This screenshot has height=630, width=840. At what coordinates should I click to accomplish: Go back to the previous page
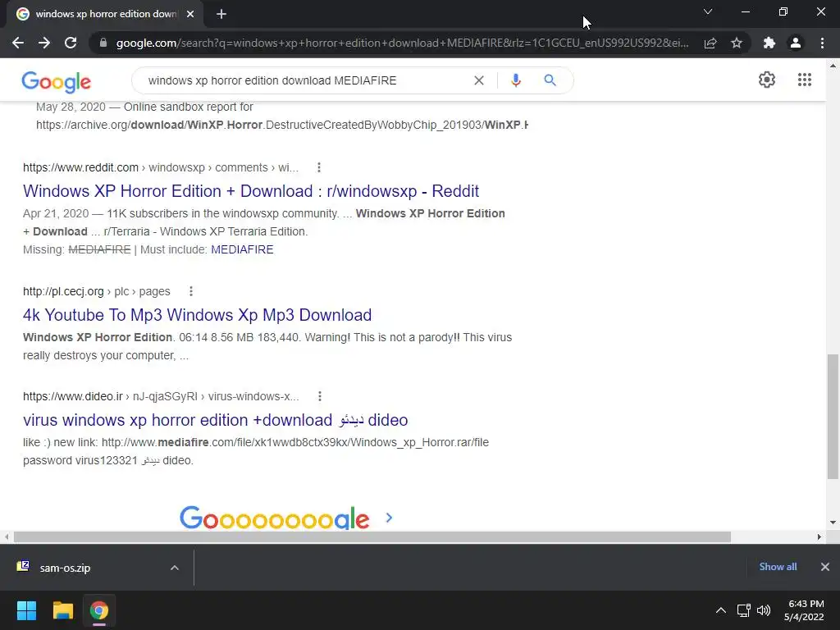(x=18, y=43)
